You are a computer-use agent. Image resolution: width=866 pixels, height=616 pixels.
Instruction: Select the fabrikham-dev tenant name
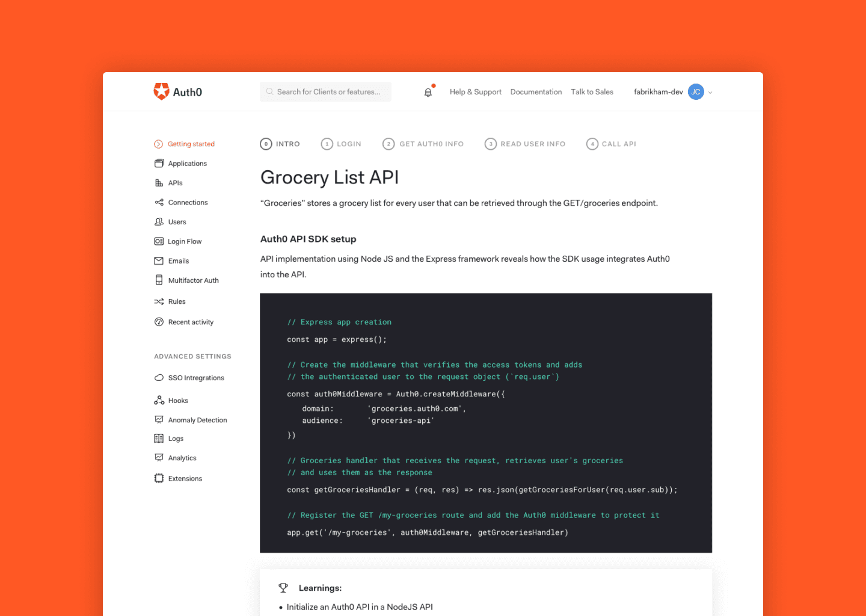pyautogui.click(x=658, y=92)
